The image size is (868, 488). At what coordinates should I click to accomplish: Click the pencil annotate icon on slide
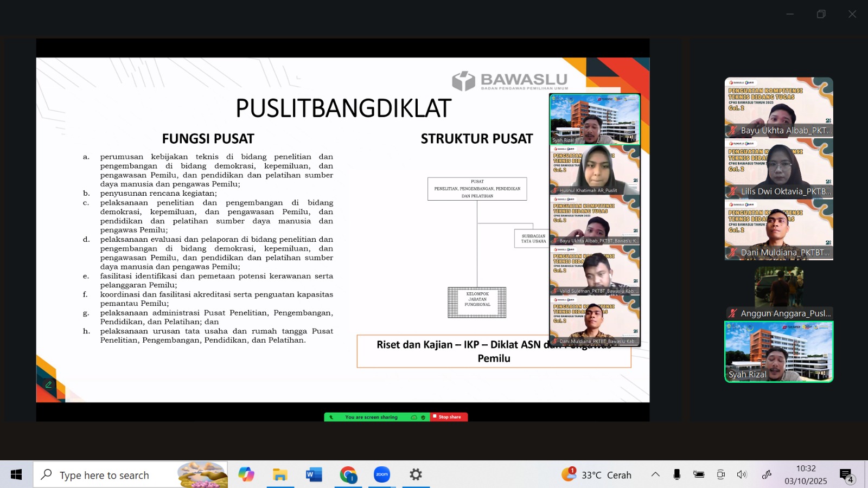point(48,384)
